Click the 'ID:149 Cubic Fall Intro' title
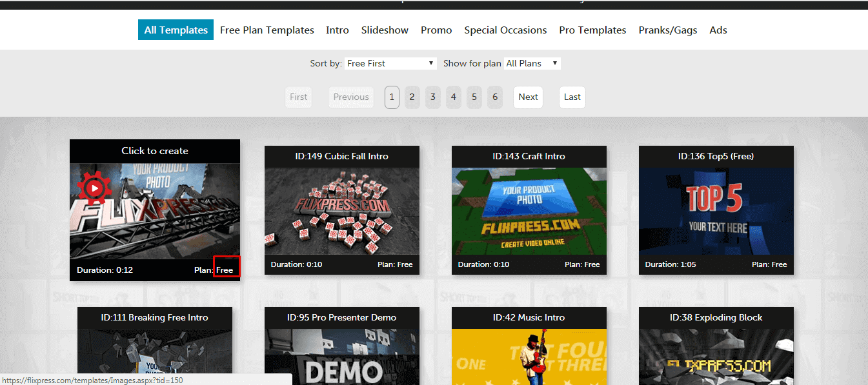Viewport: 868px width, 385px height. 342,156
